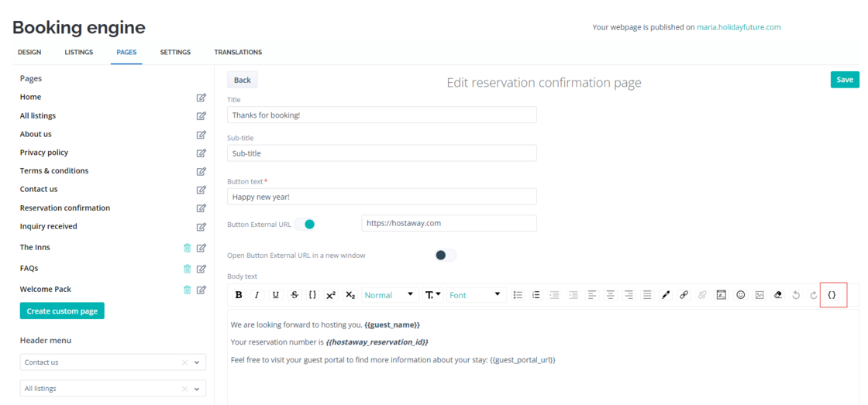
Task: Edit the Privacy policy page
Action: pos(201,153)
